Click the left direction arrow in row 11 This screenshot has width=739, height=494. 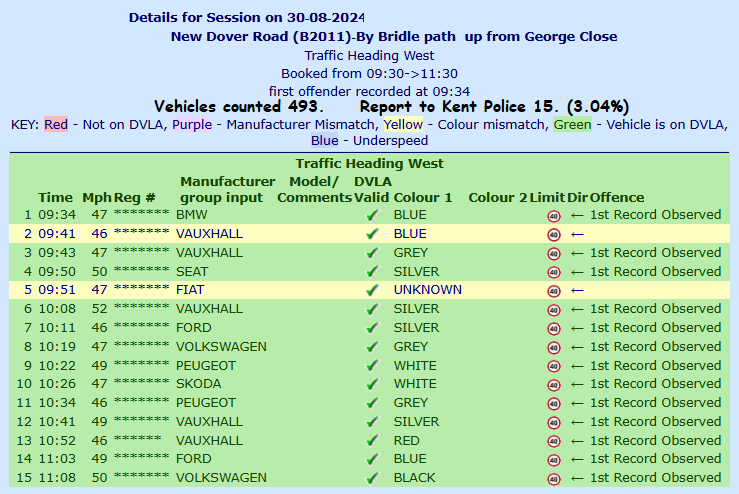577,403
